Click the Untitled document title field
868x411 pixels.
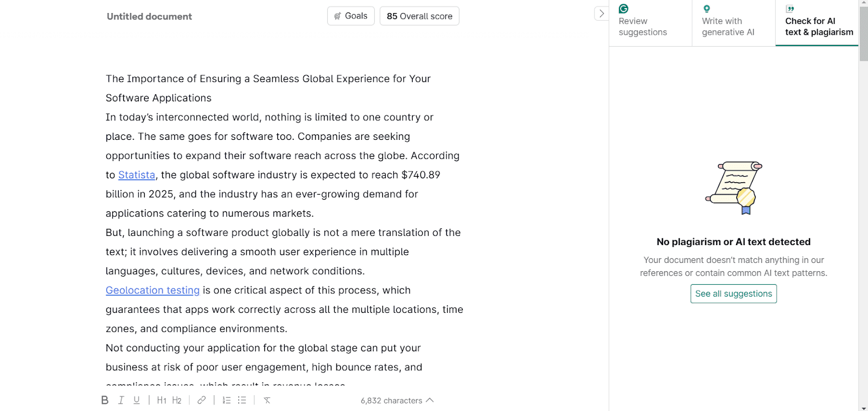(149, 16)
